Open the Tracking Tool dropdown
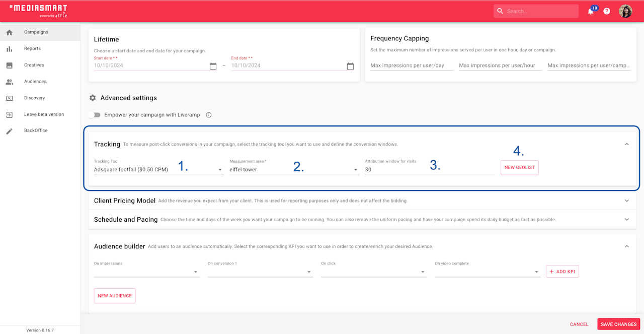644x334 pixels. (x=158, y=170)
